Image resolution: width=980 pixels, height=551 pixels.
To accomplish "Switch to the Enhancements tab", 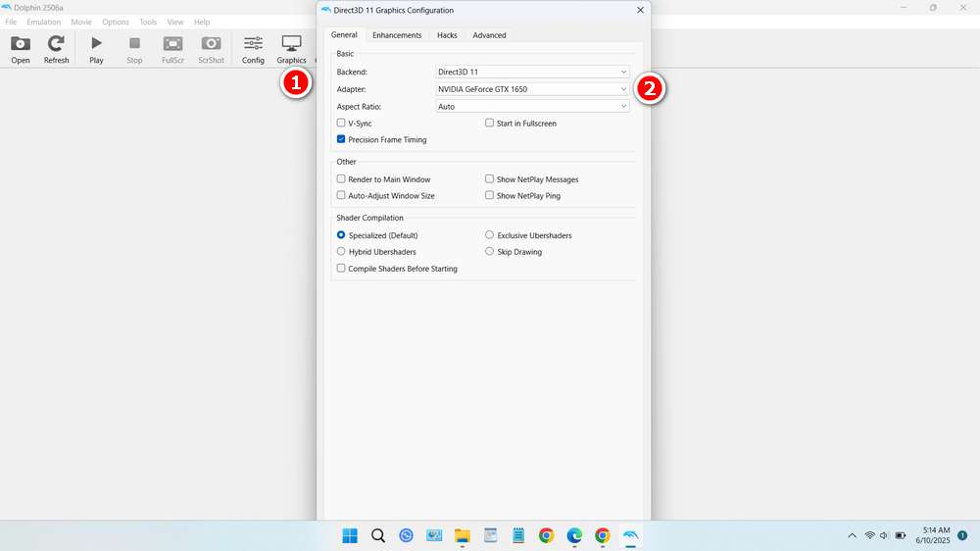I will pos(397,35).
